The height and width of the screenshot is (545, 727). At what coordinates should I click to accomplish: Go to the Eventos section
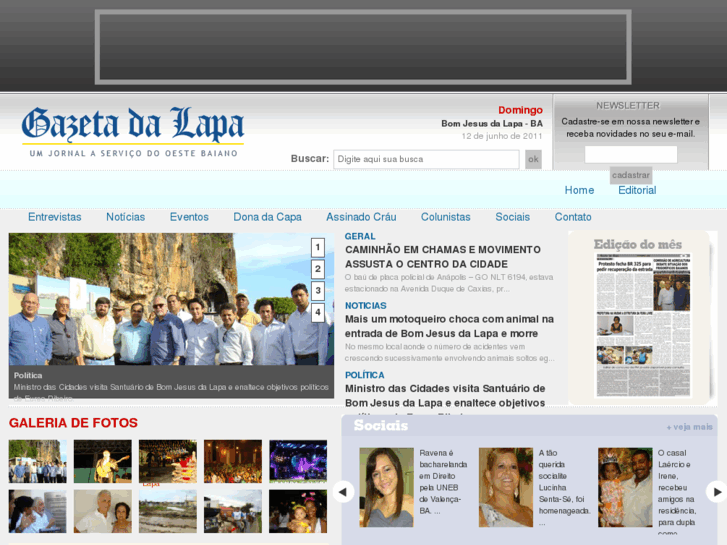point(189,217)
